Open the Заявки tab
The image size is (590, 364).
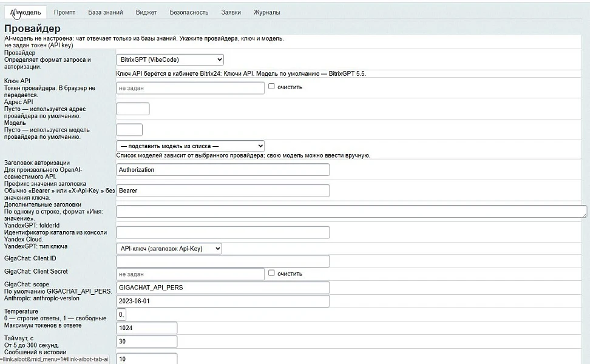[231, 12]
